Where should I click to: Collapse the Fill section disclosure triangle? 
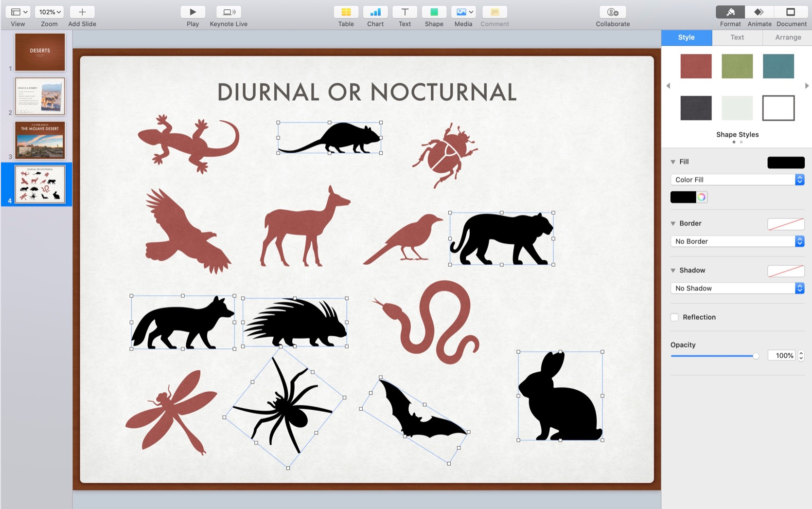point(673,162)
